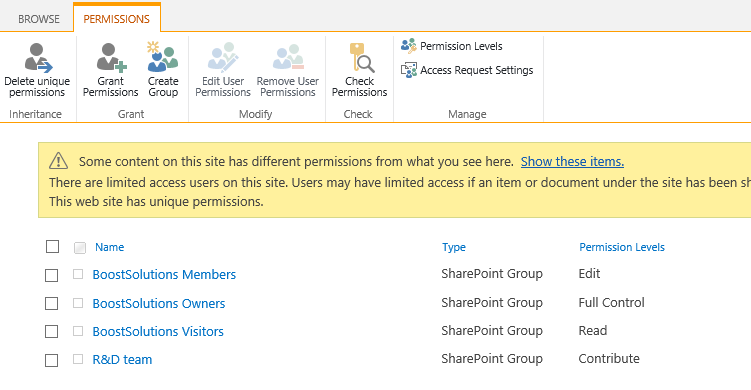Switch to the BROWSE tab
This screenshot has height=390, width=751.
coord(39,19)
